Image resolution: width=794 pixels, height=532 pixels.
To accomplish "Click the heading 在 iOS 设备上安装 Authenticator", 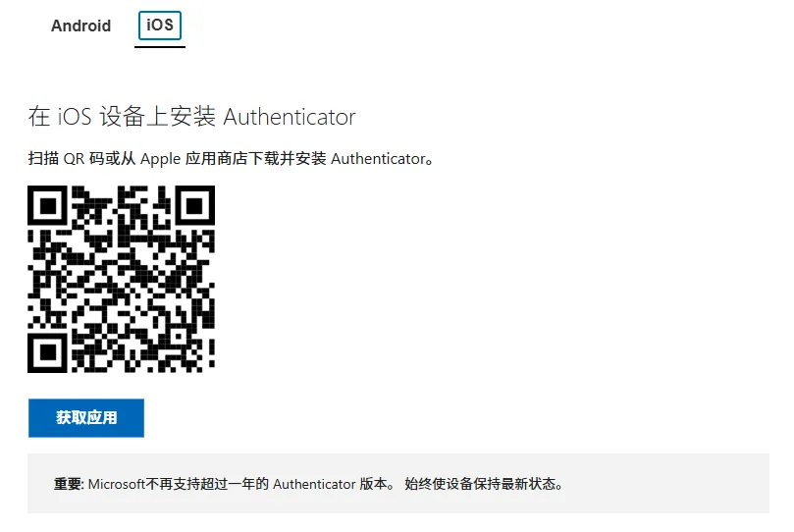I will (x=192, y=117).
